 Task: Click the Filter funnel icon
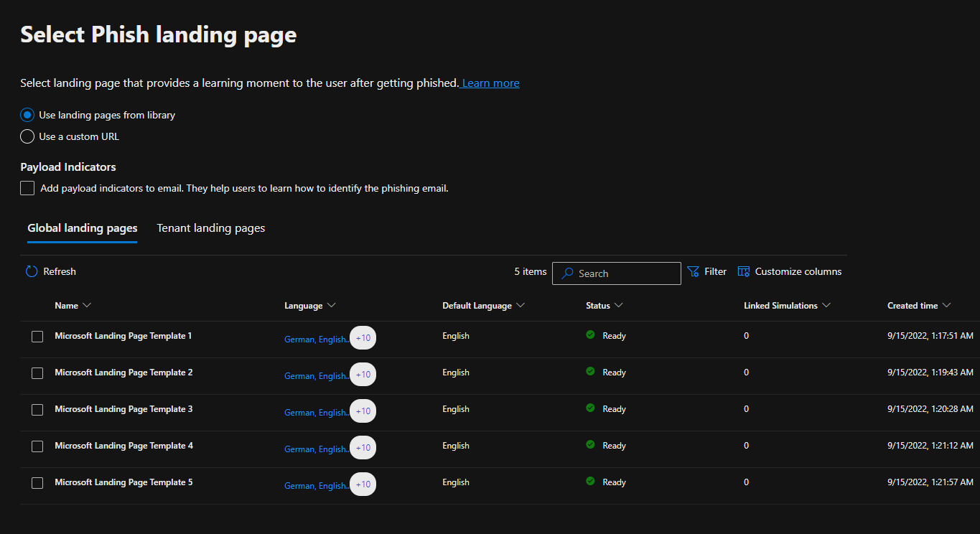tap(693, 271)
